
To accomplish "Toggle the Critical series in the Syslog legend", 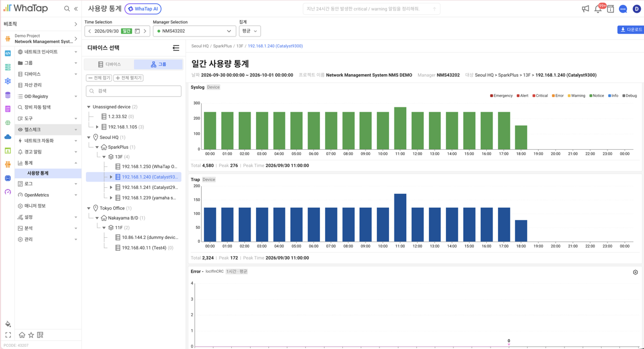I will coord(540,96).
